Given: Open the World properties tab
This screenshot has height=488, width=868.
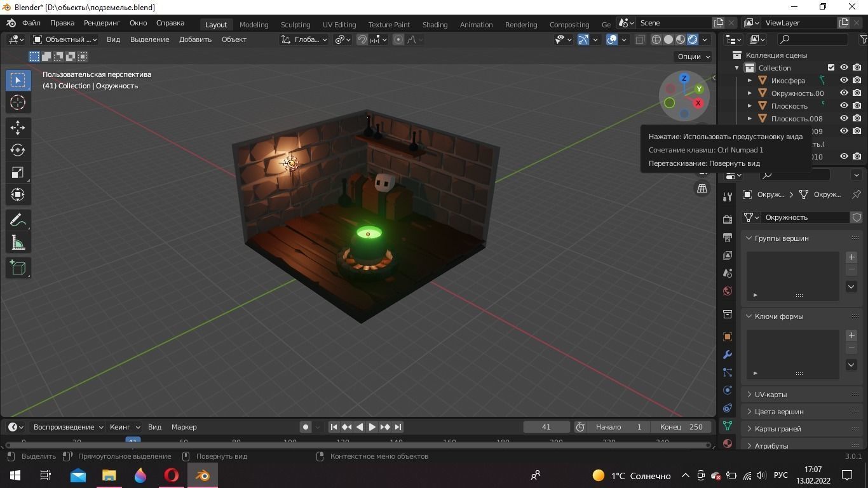Looking at the screenshot, I should click(x=728, y=290).
